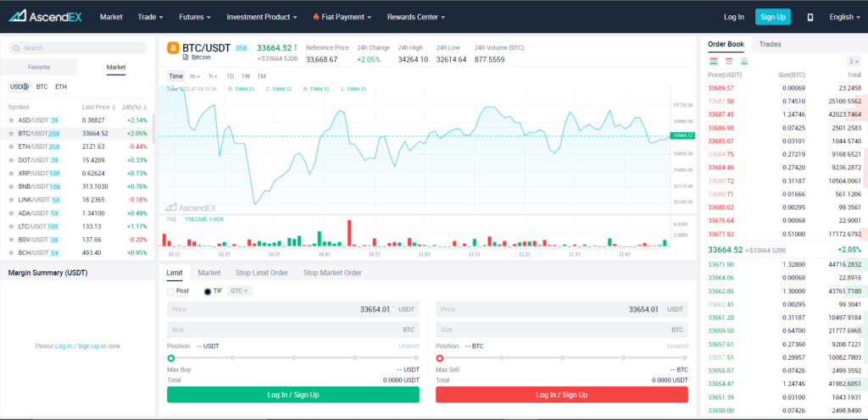The image size is (868, 420).
Task: Open the Market nav menu item
Action: click(111, 17)
